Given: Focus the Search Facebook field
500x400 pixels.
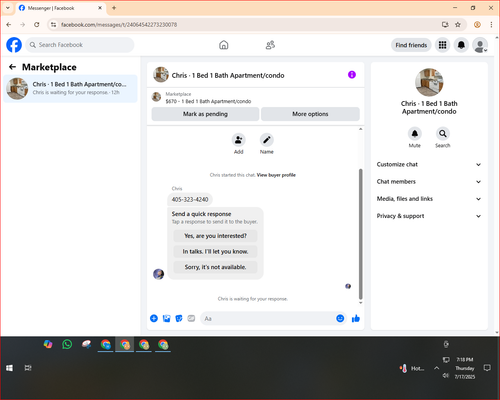Looking at the screenshot, I should 80,45.
